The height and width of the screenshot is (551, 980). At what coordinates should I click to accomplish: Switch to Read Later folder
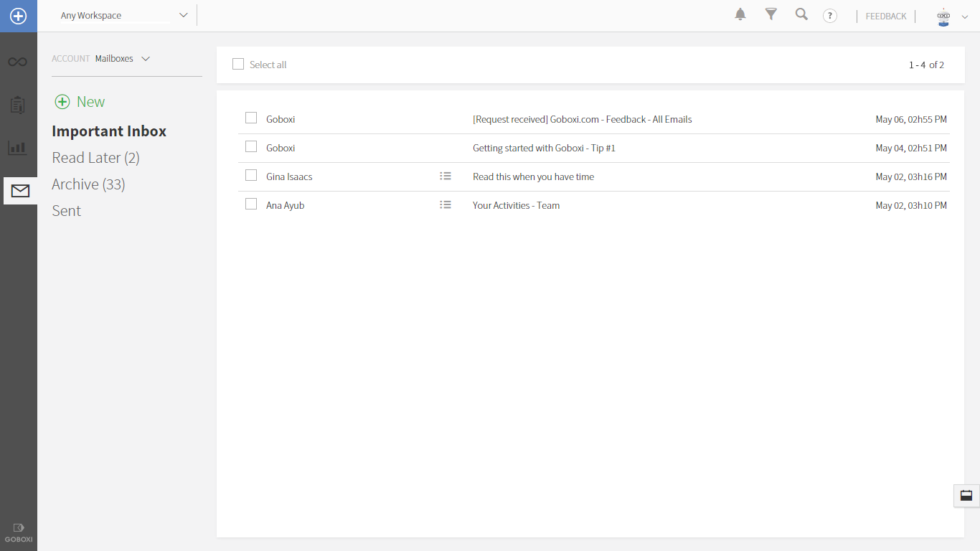pyautogui.click(x=95, y=158)
